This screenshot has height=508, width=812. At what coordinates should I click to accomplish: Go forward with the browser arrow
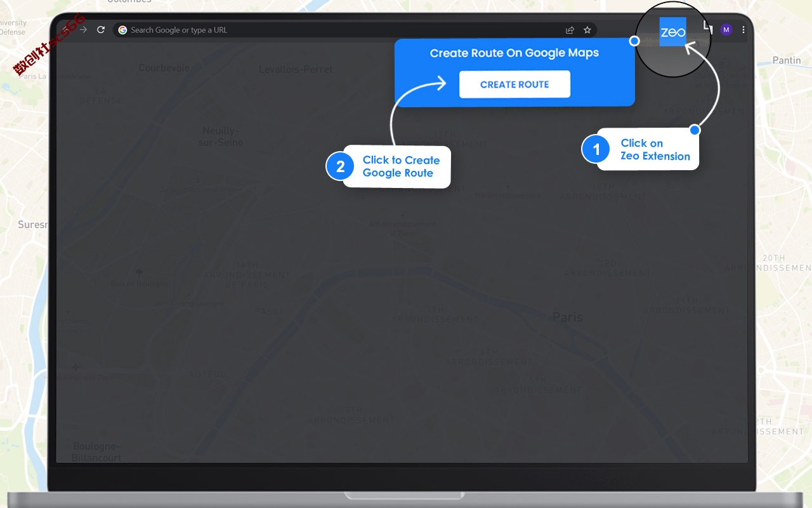pyautogui.click(x=82, y=30)
